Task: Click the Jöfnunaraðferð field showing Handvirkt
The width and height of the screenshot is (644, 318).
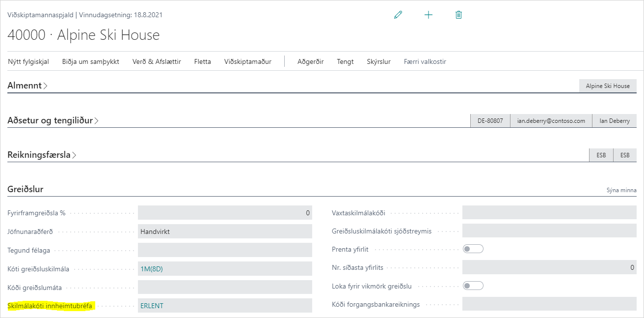Action: [x=225, y=231]
